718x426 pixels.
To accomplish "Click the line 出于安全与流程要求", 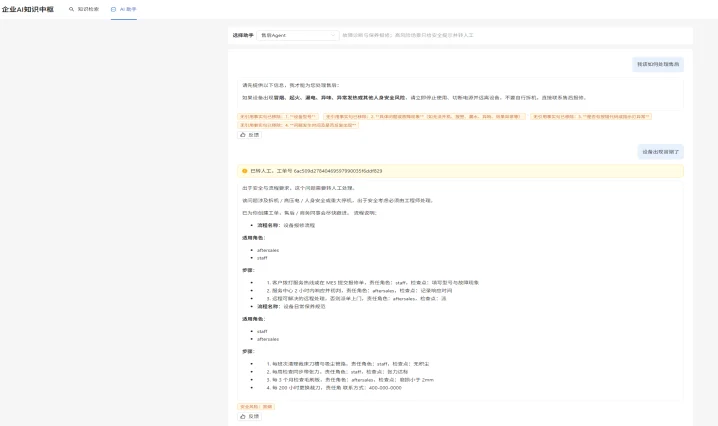I will pyautogui.click(x=299, y=188).
